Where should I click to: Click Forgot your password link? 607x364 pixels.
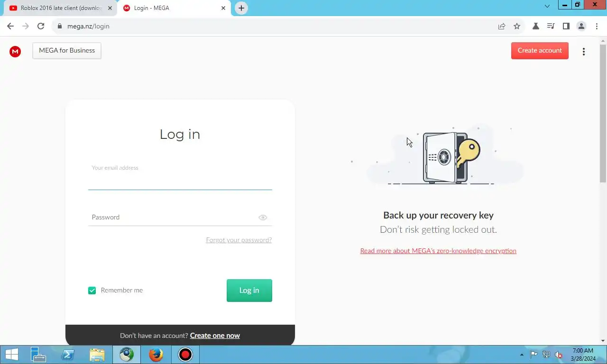point(239,240)
